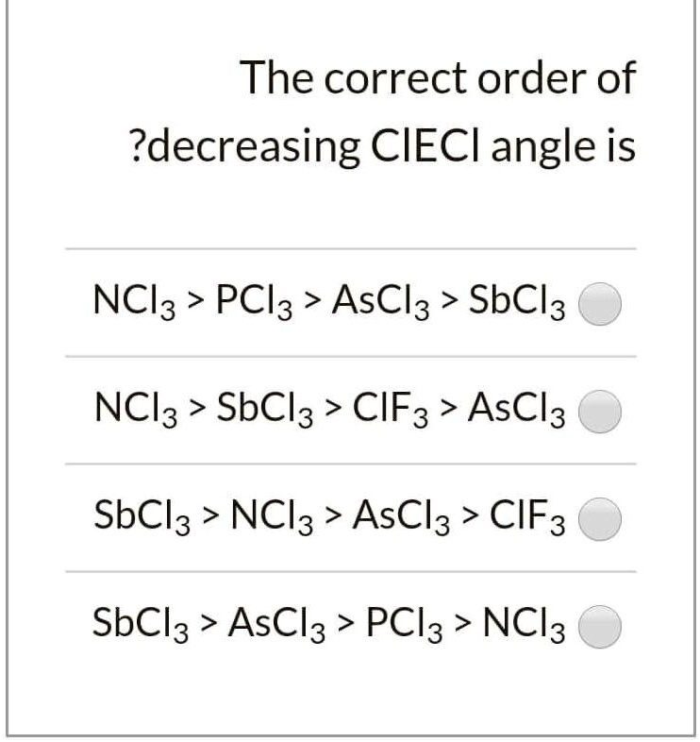This screenshot has height=742, width=700.
Task: Select the radio button for NCl3 > SbCl3 > ClF3 > AsCl3
Action: [x=600, y=412]
